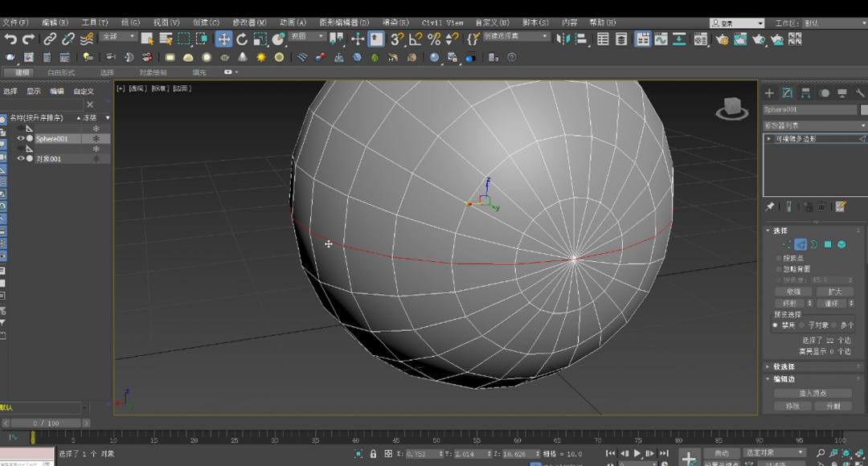This screenshot has height=466, width=868.
Task: Click the Select and Link chain icon
Action: click(x=50, y=39)
